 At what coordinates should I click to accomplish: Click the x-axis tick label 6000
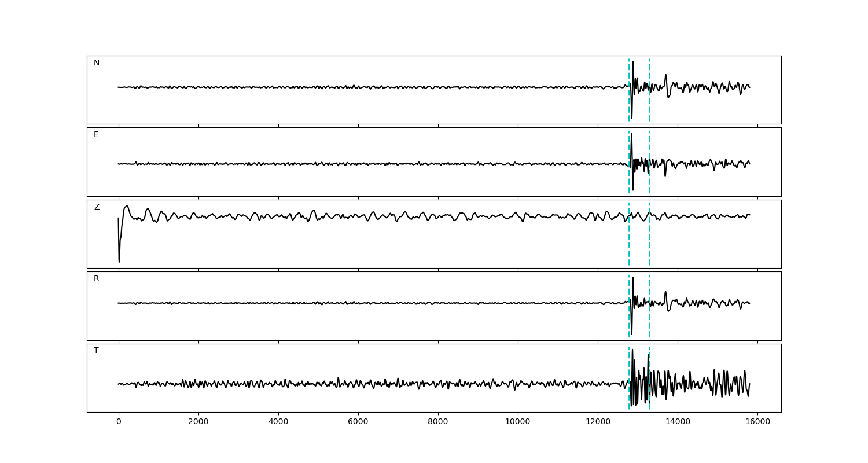pyautogui.click(x=358, y=422)
